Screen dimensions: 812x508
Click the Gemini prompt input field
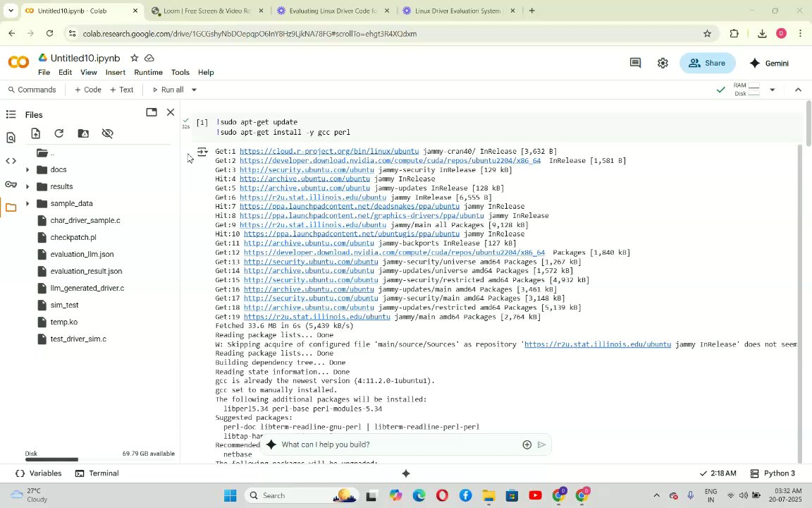click(399, 445)
